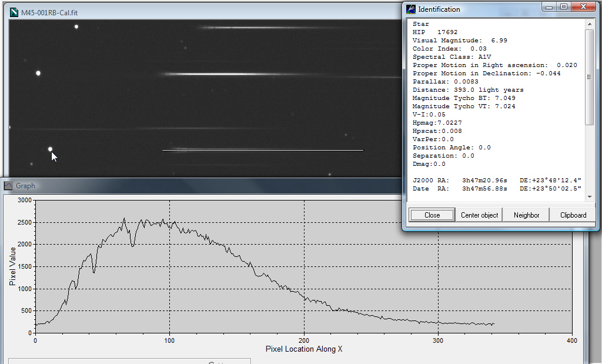This screenshot has height=364, width=602.
Task: Click the Center object button
Action: click(x=479, y=215)
